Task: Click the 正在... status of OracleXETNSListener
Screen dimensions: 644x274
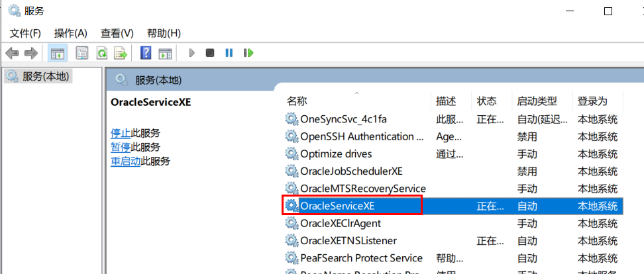Action: tap(490, 240)
